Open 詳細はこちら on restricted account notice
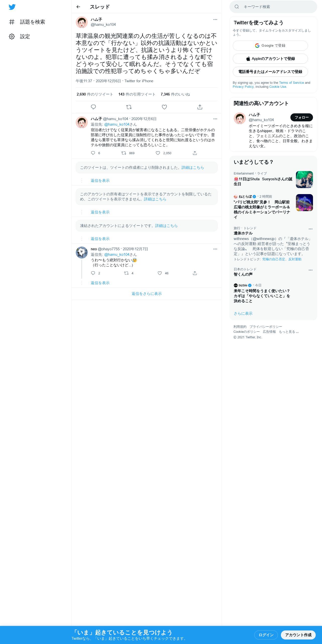 point(155,199)
